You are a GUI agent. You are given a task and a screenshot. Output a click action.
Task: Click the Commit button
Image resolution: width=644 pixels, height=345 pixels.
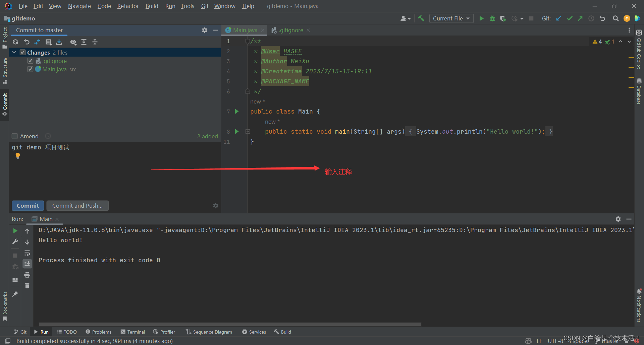[x=28, y=206]
